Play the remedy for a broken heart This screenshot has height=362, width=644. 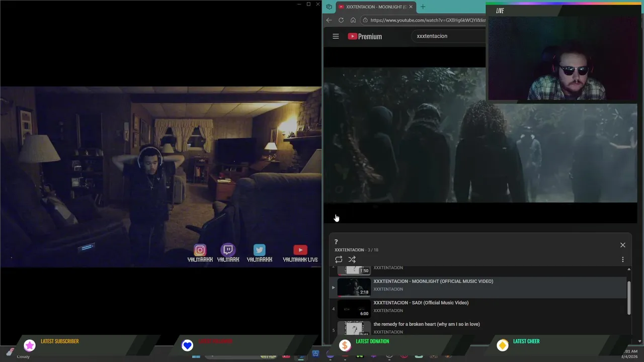(478, 328)
